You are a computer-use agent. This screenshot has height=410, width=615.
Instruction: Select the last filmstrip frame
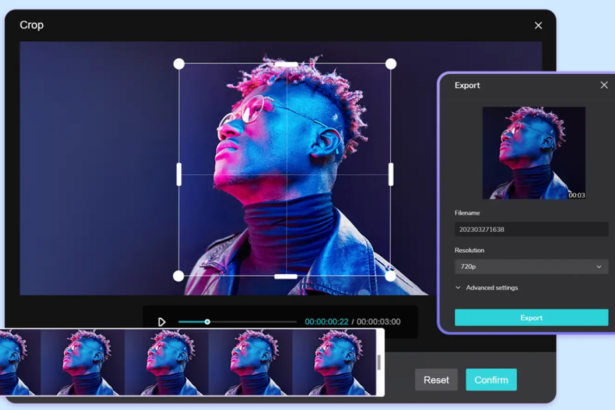coord(334,362)
